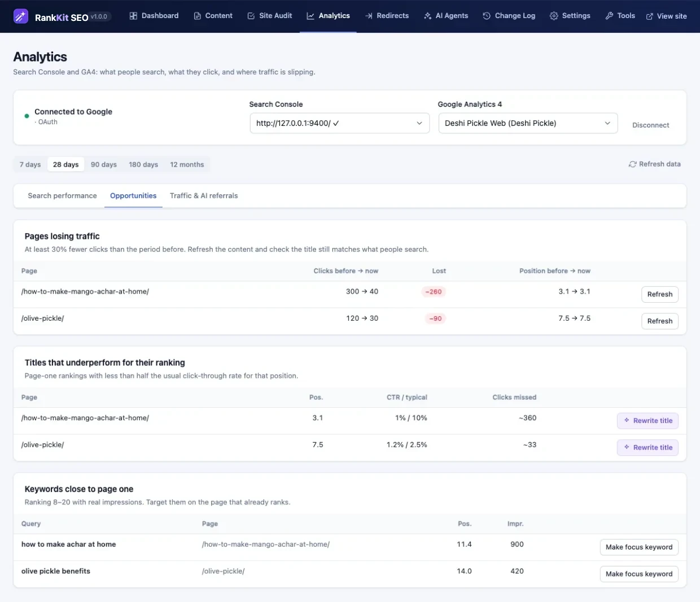Open the Search Console property dropdown
The image size is (700, 602).
(x=339, y=123)
